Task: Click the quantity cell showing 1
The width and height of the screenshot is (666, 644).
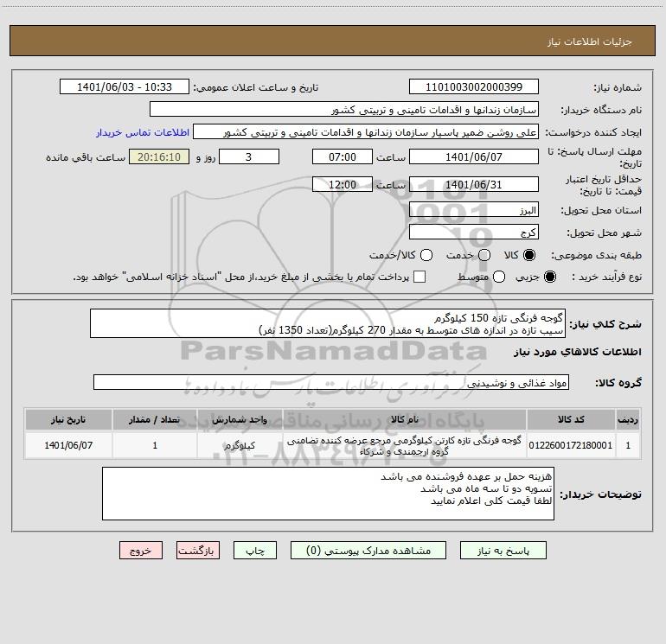Action: tap(155, 445)
